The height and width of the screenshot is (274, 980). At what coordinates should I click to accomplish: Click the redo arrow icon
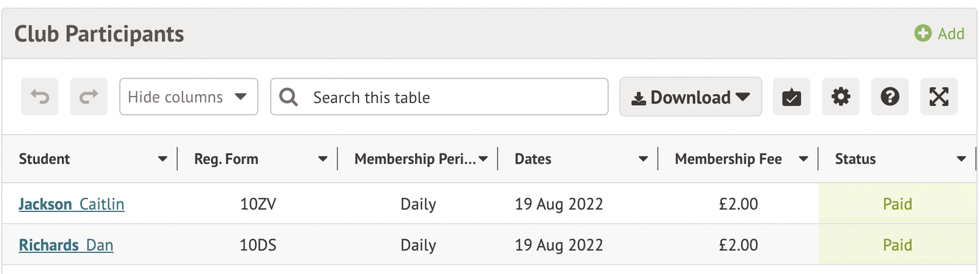(x=89, y=97)
